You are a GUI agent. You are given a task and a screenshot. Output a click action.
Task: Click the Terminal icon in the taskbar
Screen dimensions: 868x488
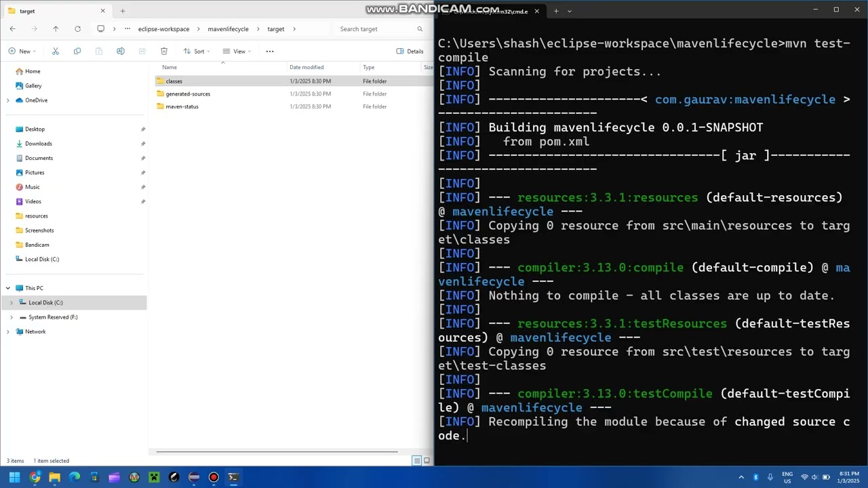tap(233, 477)
